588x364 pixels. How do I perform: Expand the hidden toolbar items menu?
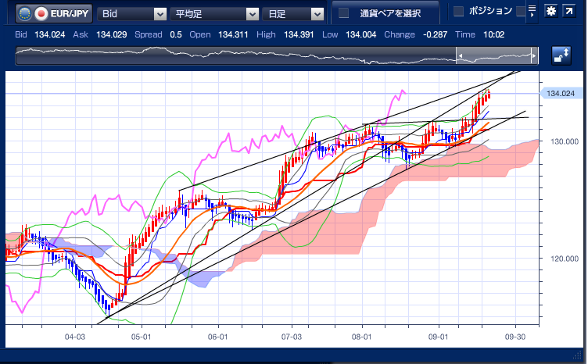(532, 11)
